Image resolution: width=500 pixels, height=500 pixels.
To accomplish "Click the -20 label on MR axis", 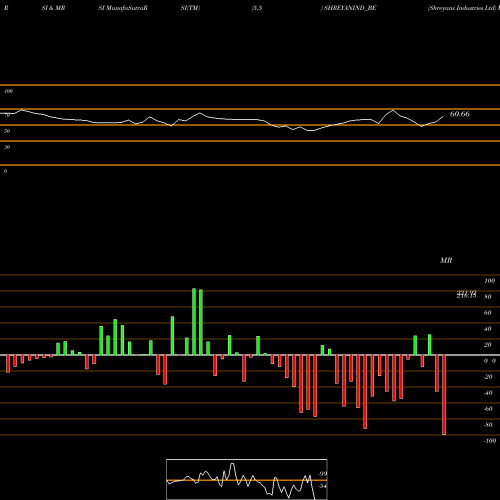I will (x=488, y=377).
